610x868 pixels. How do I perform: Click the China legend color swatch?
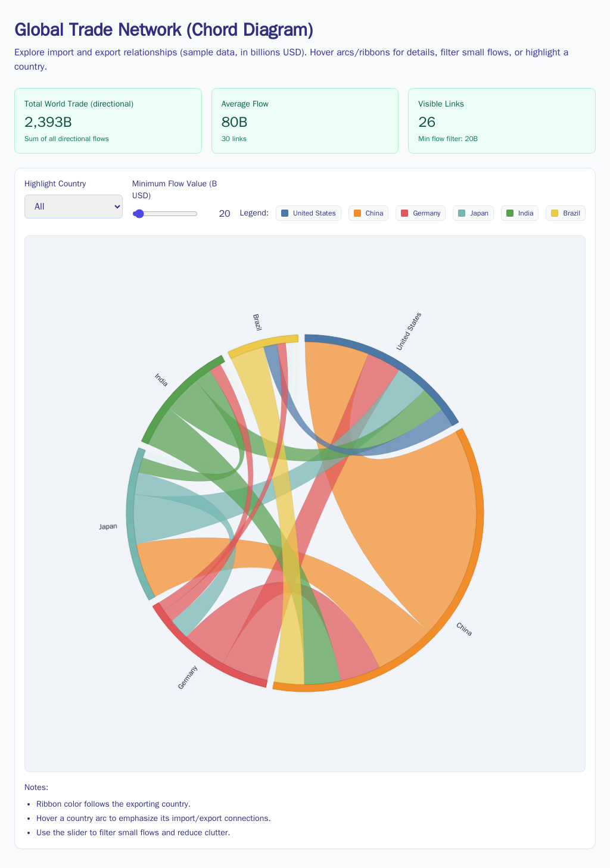tap(357, 213)
